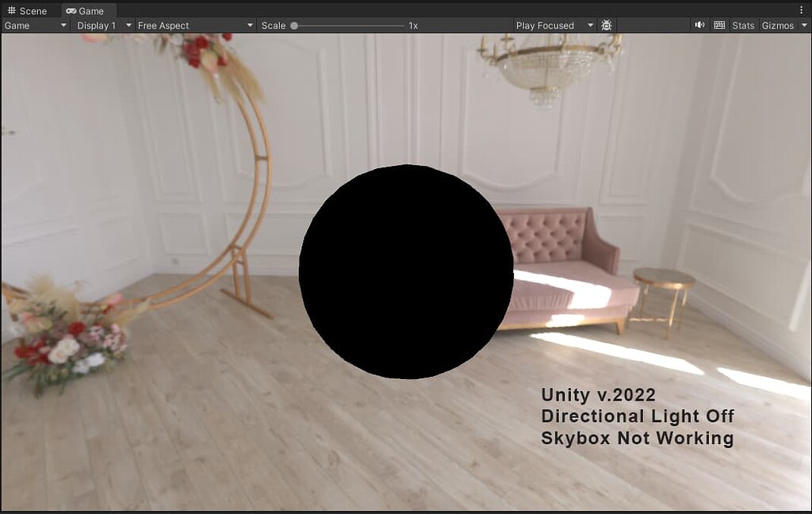
Task: Open the Play Focused mode dropdown
Action: (x=553, y=25)
